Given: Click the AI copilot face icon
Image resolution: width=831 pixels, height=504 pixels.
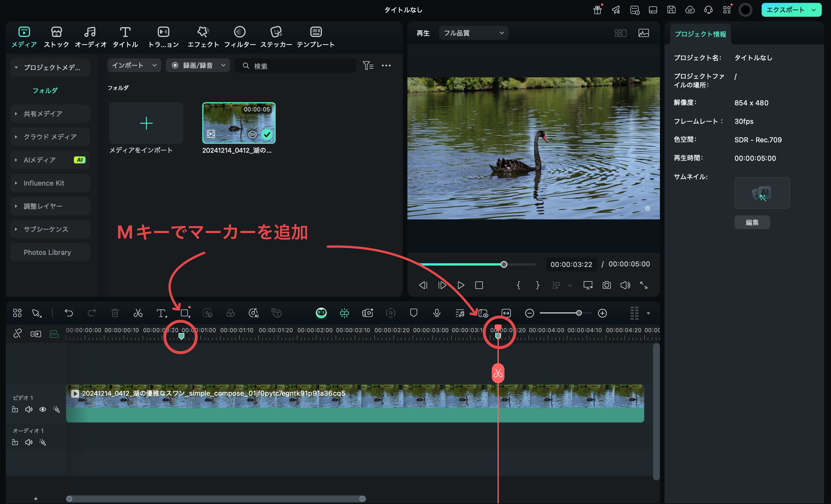Looking at the screenshot, I should [x=321, y=313].
